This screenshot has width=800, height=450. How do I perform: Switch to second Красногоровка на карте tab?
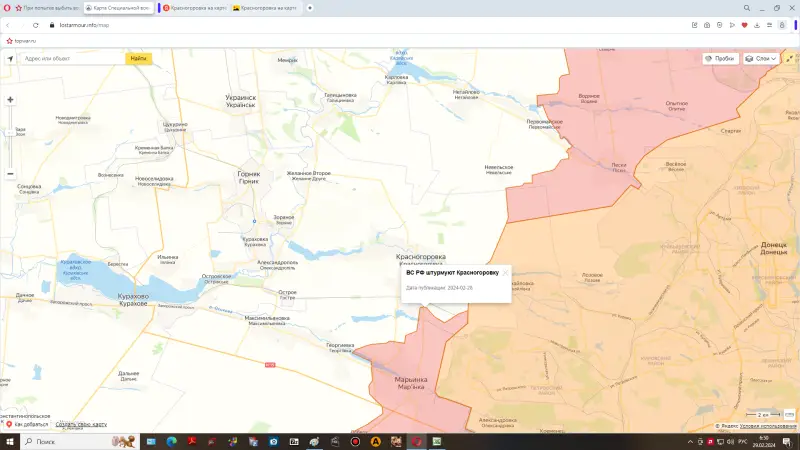point(266,8)
